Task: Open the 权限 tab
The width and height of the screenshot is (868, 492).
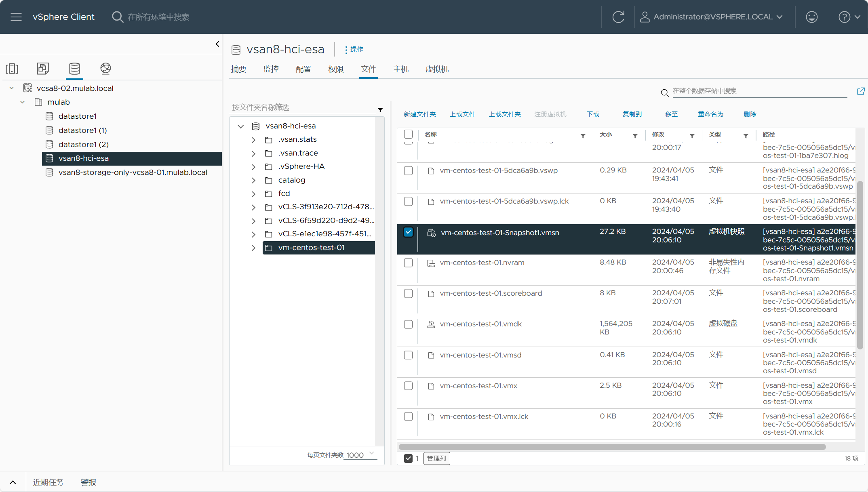Action: 336,69
